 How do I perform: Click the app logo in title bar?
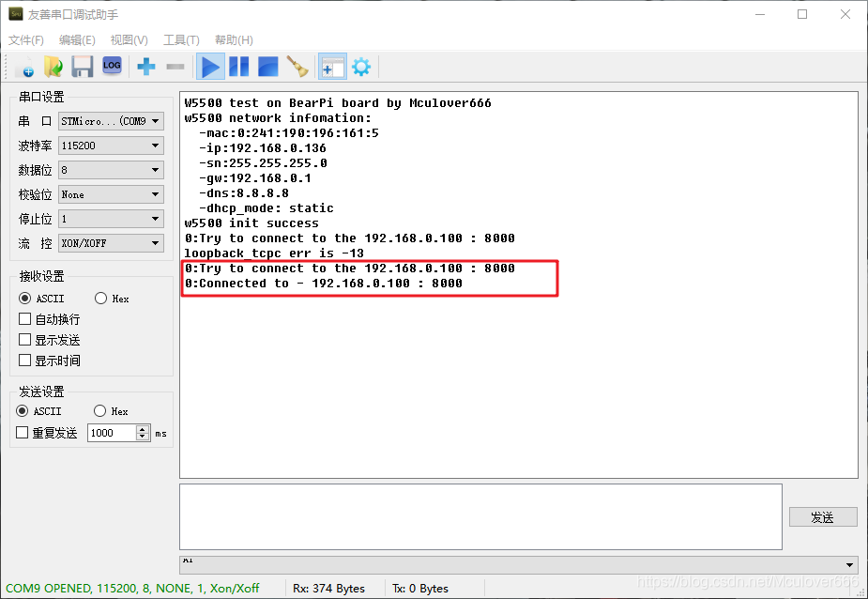(x=16, y=14)
